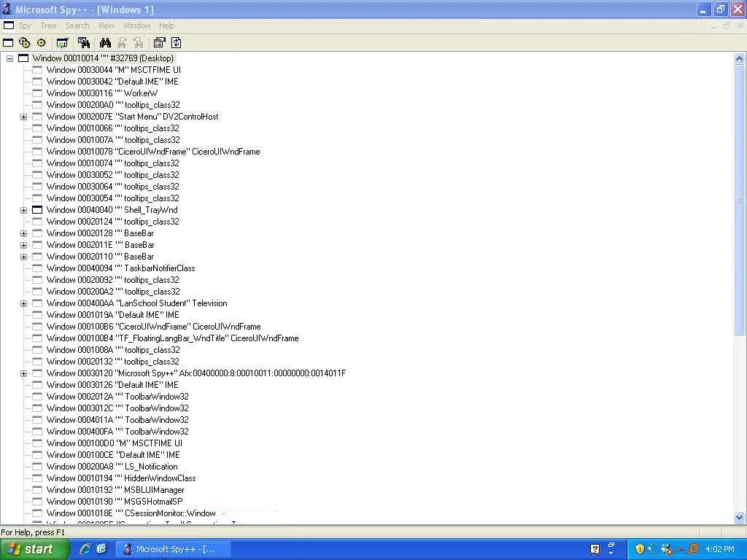The width and height of the screenshot is (747, 560).
Task: Click the window icon beside the Desktop root node
Action: pos(23,58)
